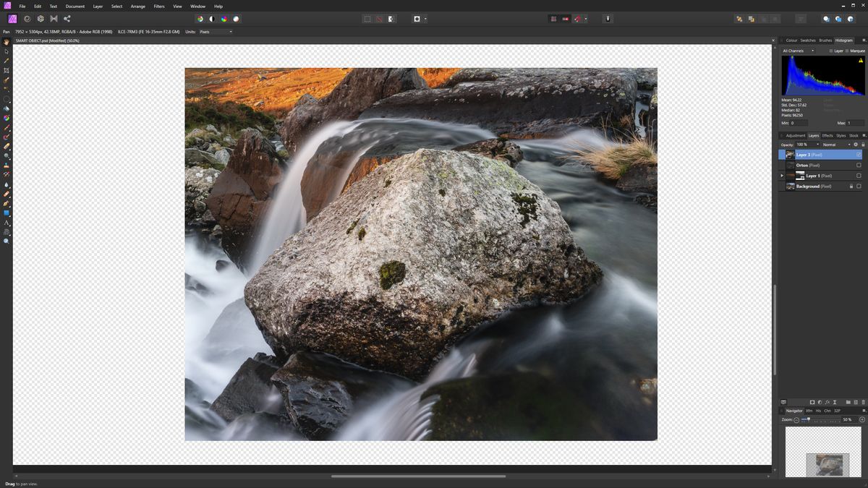Expand Layer 1 to show children
Screen dimensions: 868x488
(x=782, y=175)
